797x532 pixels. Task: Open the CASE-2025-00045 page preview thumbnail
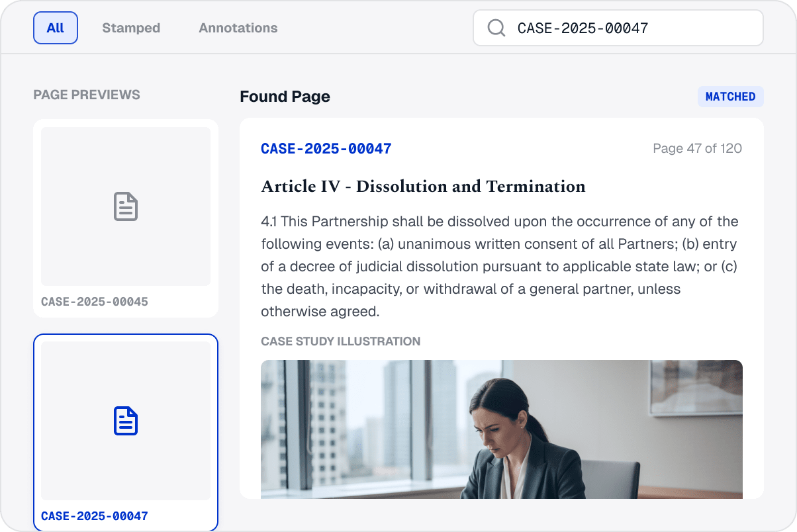coord(126,218)
